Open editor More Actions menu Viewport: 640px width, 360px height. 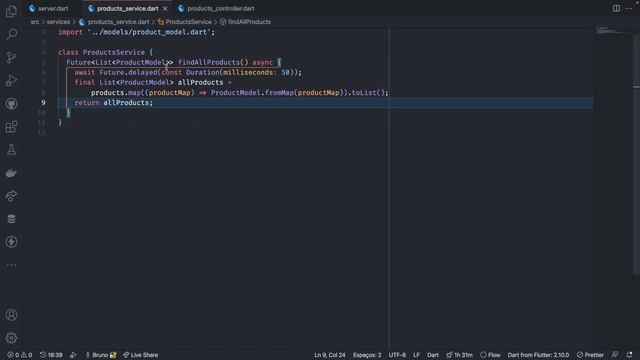click(629, 8)
